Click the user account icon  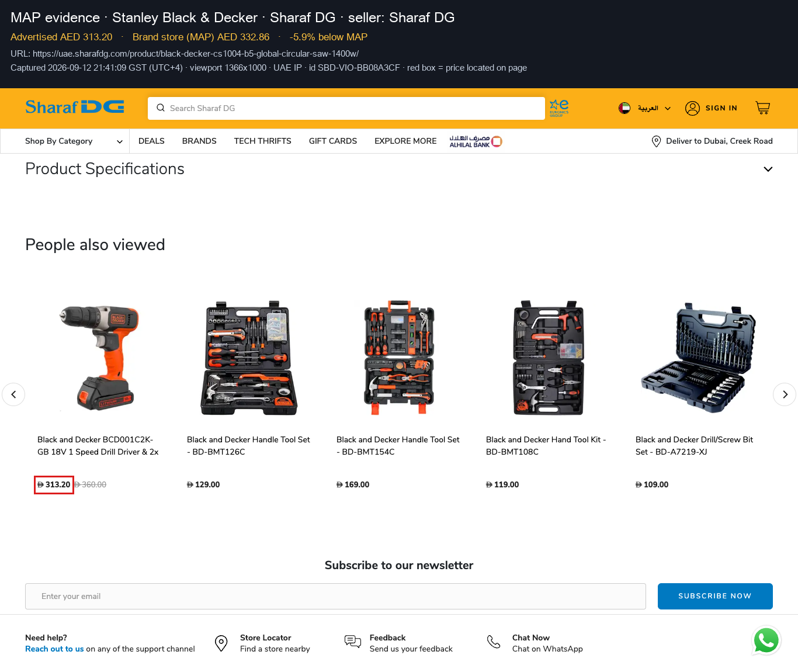692,108
